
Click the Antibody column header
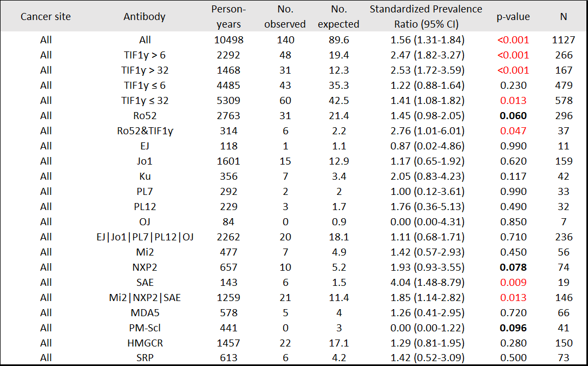tap(145, 17)
